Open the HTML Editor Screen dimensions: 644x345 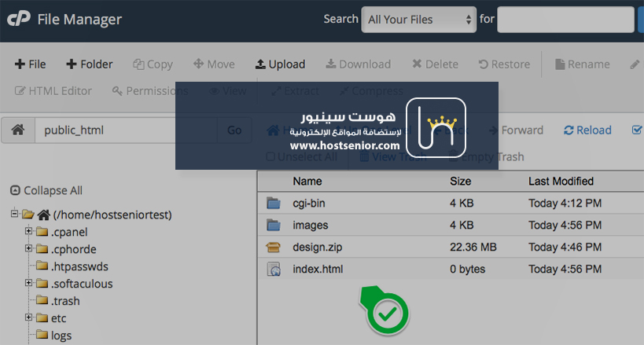pos(53,90)
